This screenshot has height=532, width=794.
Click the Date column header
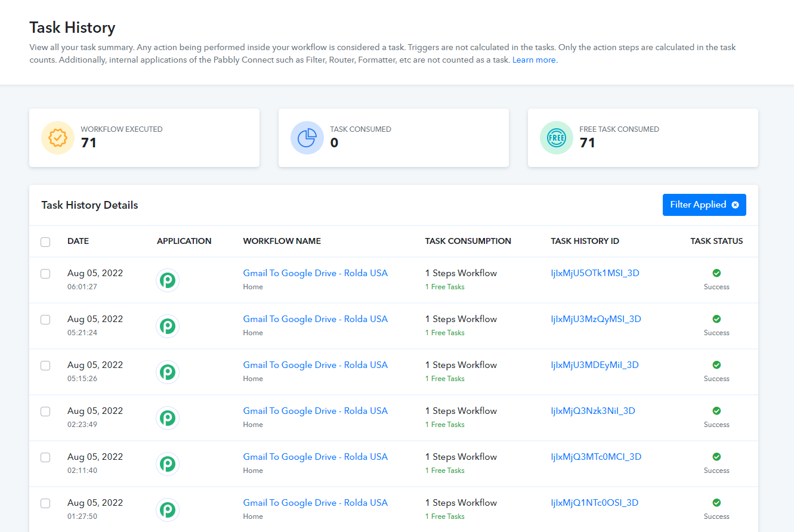[x=78, y=242]
